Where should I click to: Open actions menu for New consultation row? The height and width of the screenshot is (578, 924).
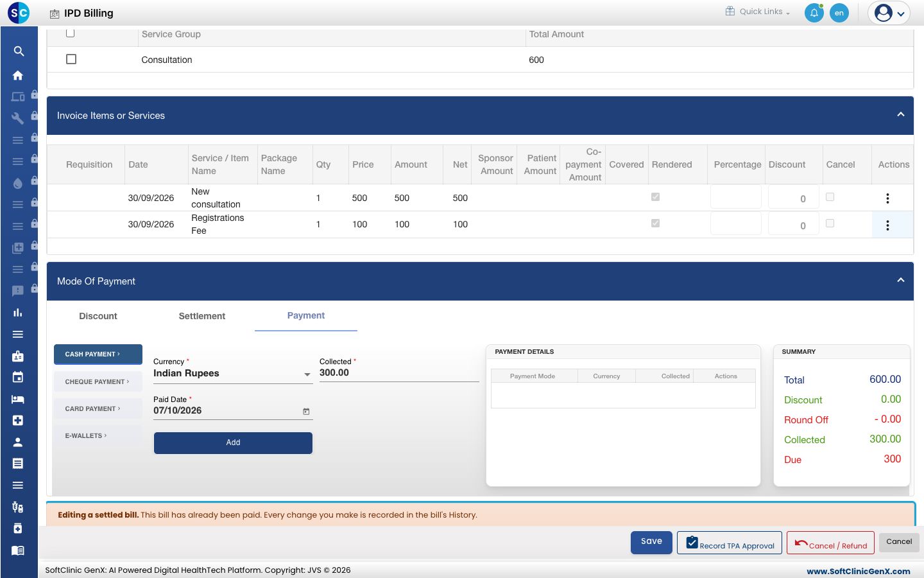(887, 198)
